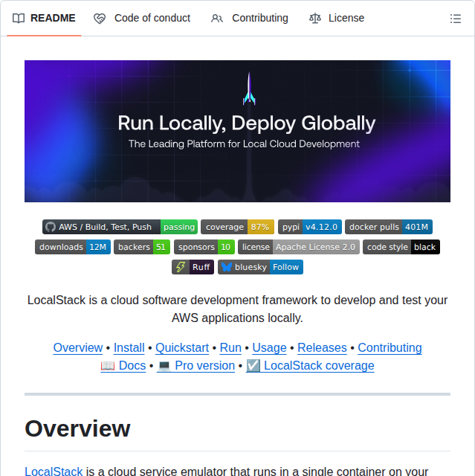The image size is (475, 476).
Task: Click the sponsors 10 badge
Action: [x=204, y=247]
